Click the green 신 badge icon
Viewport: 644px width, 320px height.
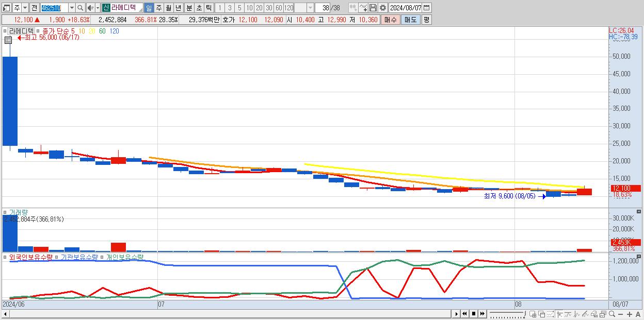point(106,8)
